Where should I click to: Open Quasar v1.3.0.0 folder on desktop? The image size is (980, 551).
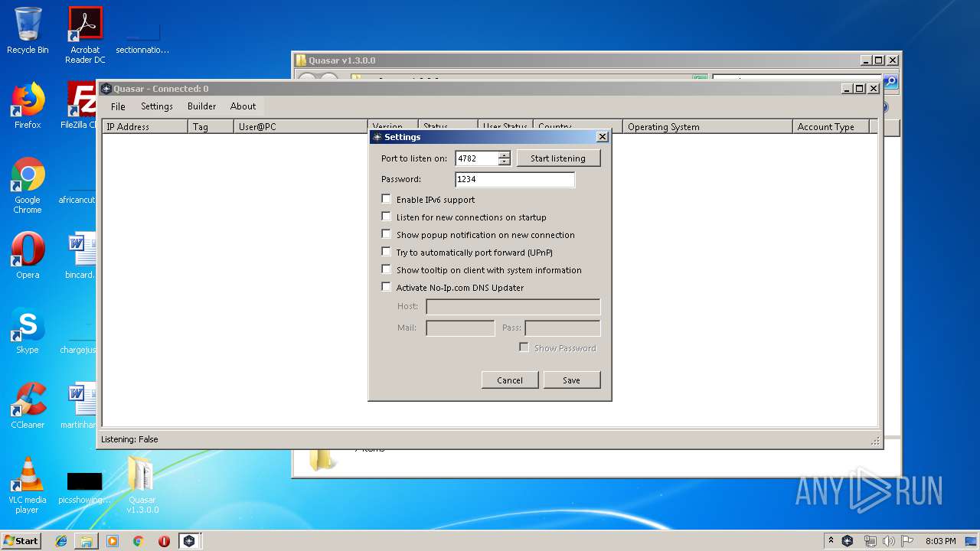coord(142,485)
